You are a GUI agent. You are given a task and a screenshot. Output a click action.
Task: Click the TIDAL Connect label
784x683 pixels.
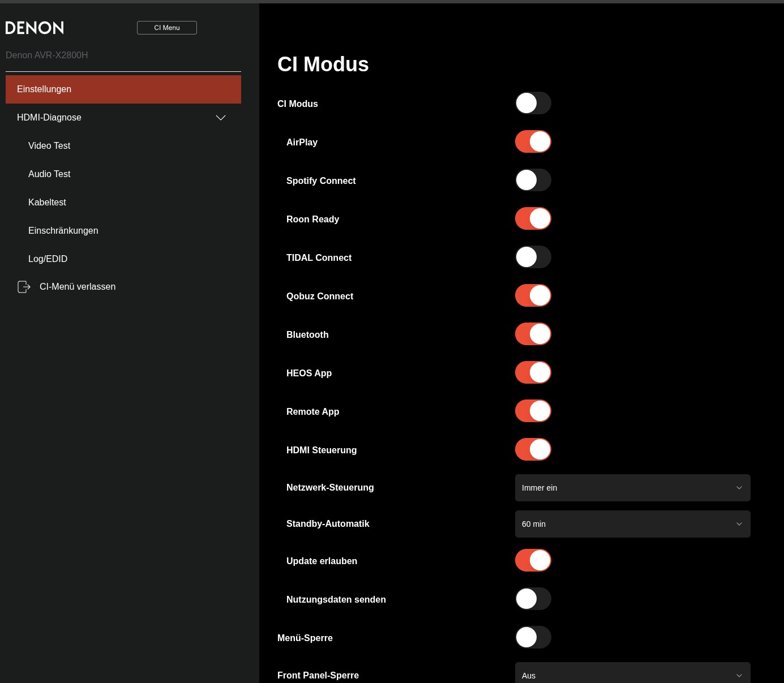tap(319, 257)
